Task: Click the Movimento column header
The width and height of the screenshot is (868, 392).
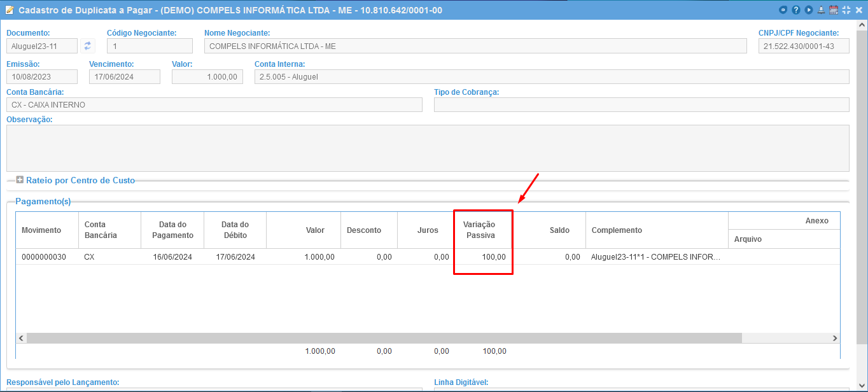Action: pyautogui.click(x=47, y=230)
